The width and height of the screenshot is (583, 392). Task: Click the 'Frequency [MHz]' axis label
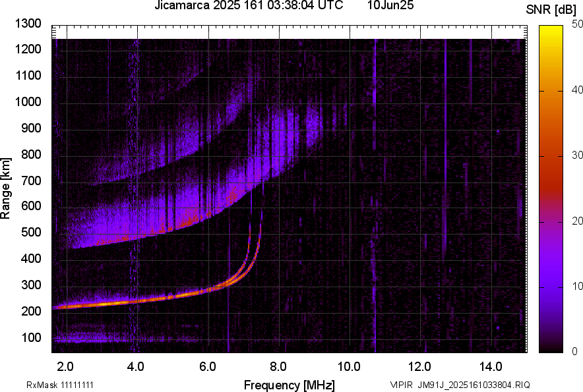[x=290, y=385]
